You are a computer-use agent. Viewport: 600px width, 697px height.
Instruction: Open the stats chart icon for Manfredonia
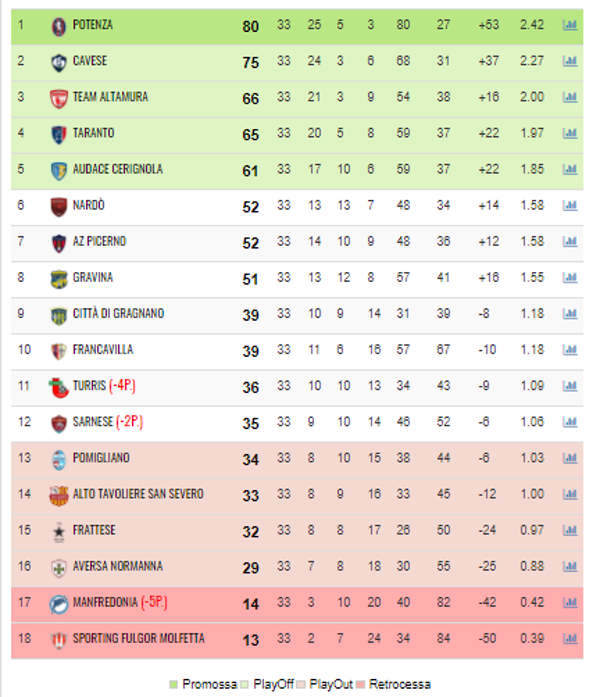coord(570,602)
